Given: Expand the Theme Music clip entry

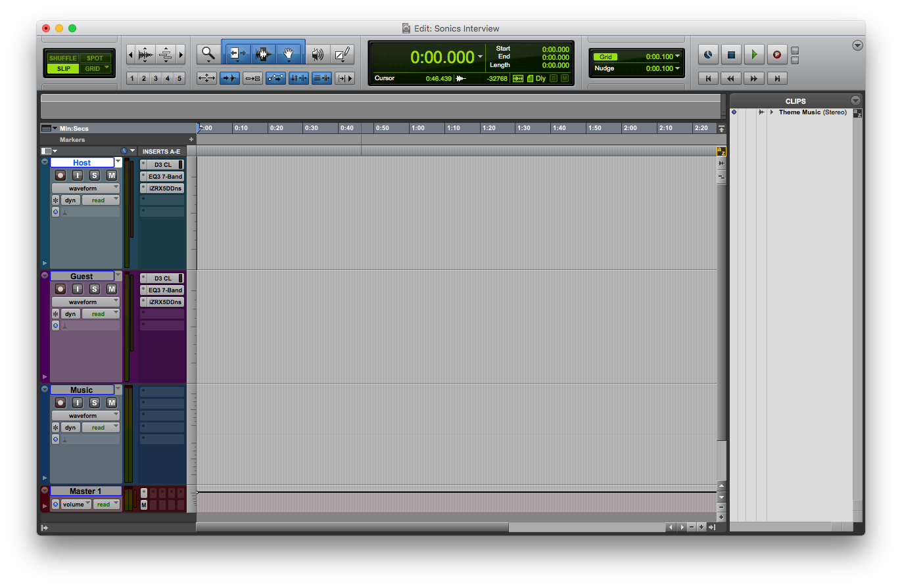Looking at the screenshot, I should click(x=772, y=112).
